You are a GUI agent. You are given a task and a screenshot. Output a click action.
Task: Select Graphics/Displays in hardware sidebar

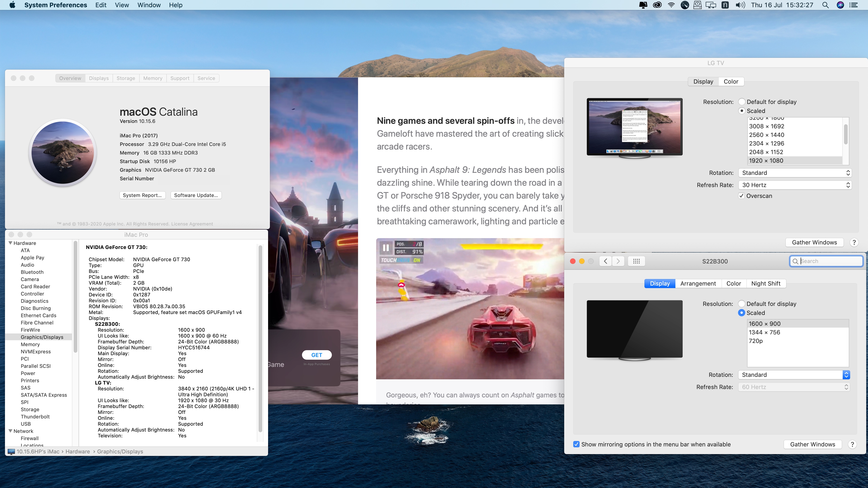click(x=39, y=337)
